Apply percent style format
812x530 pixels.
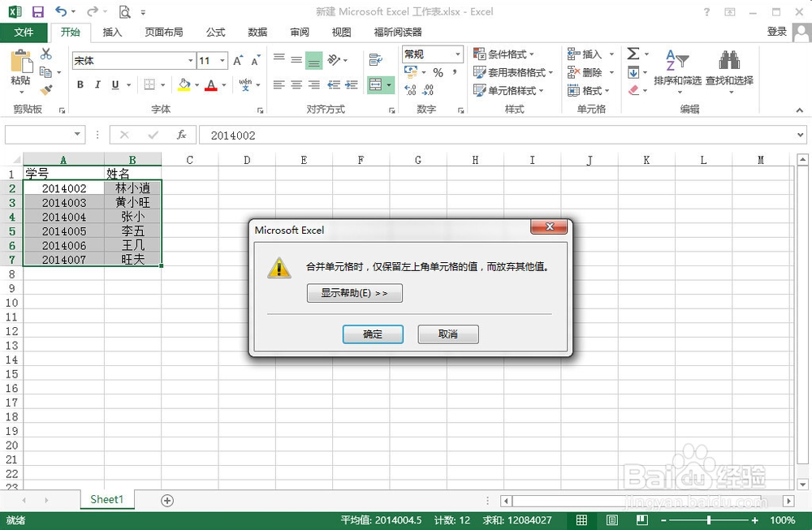click(438, 72)
